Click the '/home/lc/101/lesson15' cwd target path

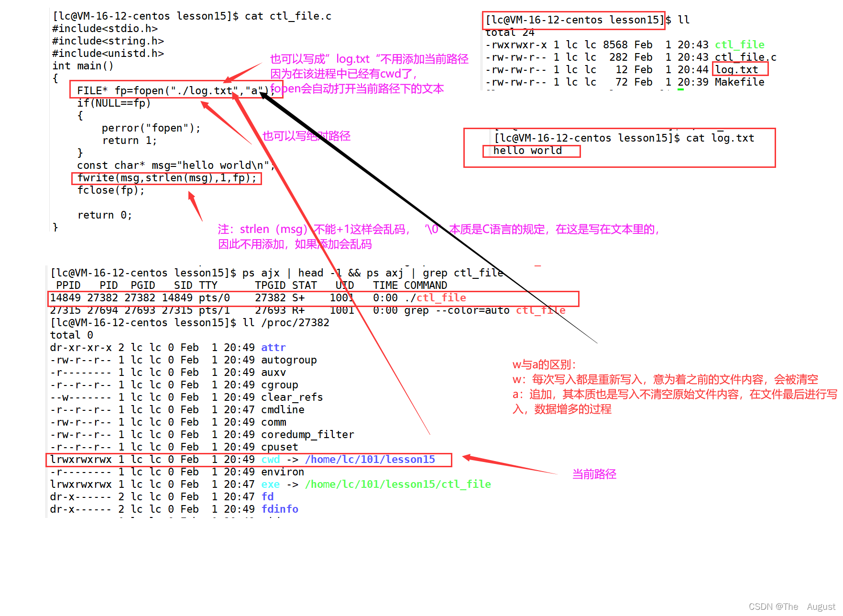click(370, 460)
